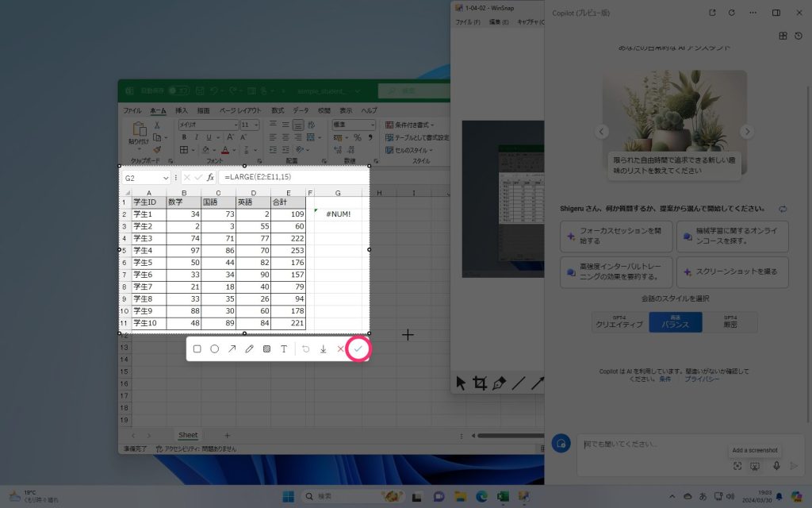Viewport: 812px width, 508px height.
Task: Select the mosaic blur tool in the snip toolbar
Action: pyautogui.click(x=266, y=349)
